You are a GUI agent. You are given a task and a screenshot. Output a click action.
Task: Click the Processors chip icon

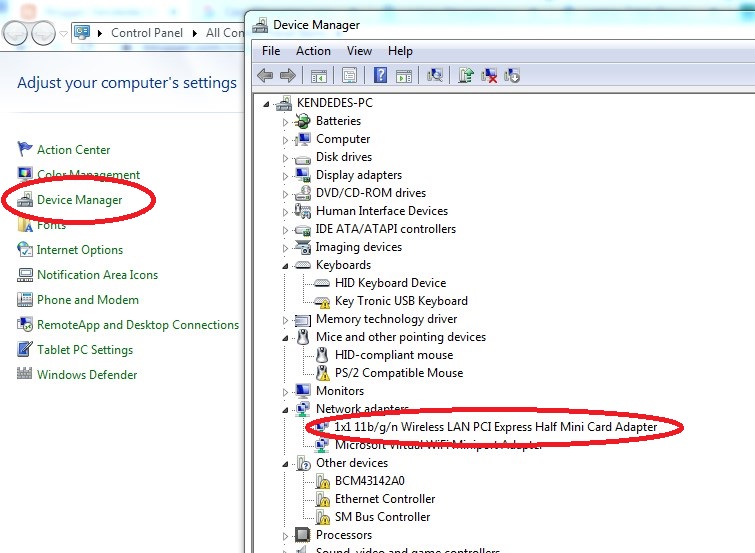303,534
